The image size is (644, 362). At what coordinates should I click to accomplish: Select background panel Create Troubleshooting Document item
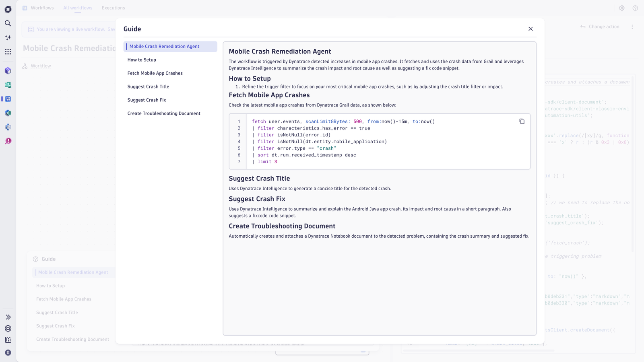[72, 339]
